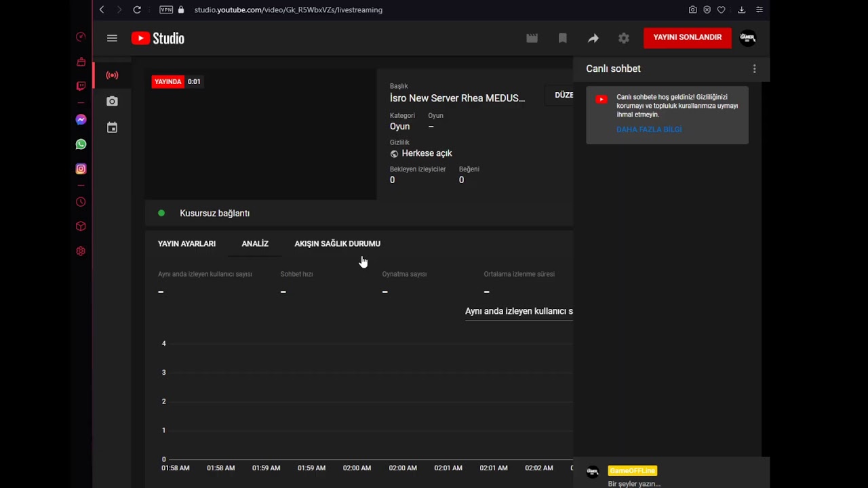Open browser settings gear in left sidebar
This screenshot has height=488, width=868.
(x=81, y=251)
